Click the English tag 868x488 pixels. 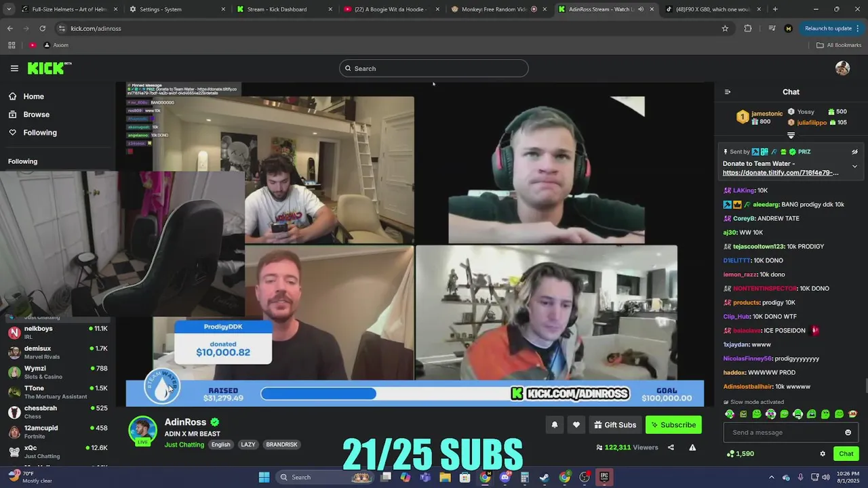click(220, 445)
